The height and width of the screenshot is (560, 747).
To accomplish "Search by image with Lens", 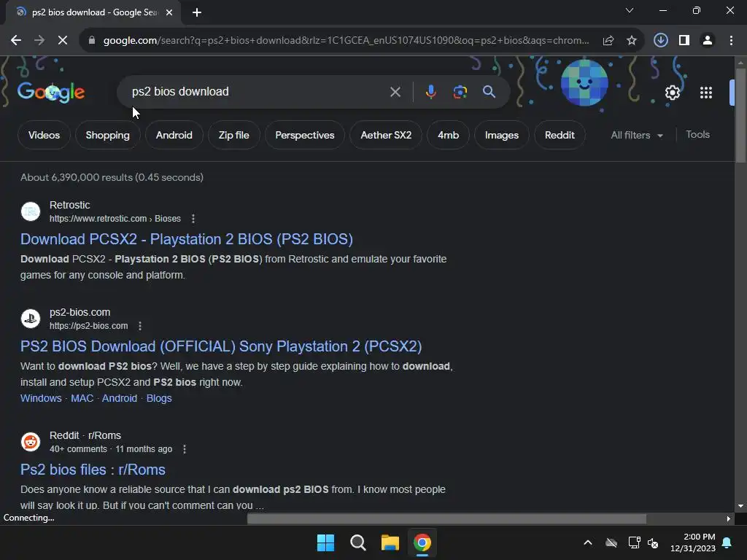I will click(460, 92).
